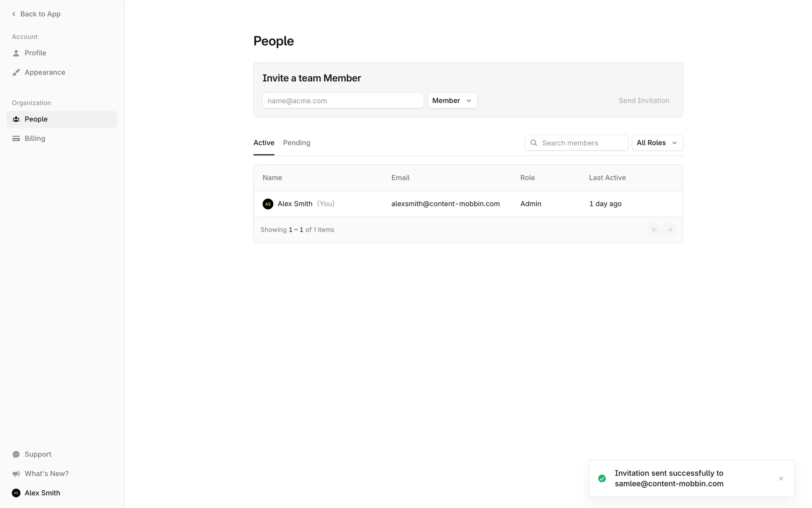Click the Back to App arrow
Viewport: 812px width, 508px height.
point(14,14)
